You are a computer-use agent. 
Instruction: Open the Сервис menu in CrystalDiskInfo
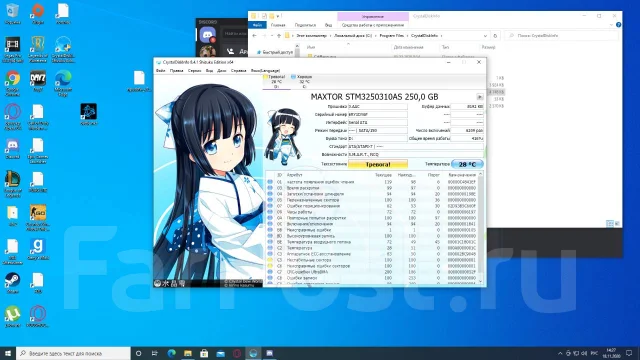click(x=195, y=71)
